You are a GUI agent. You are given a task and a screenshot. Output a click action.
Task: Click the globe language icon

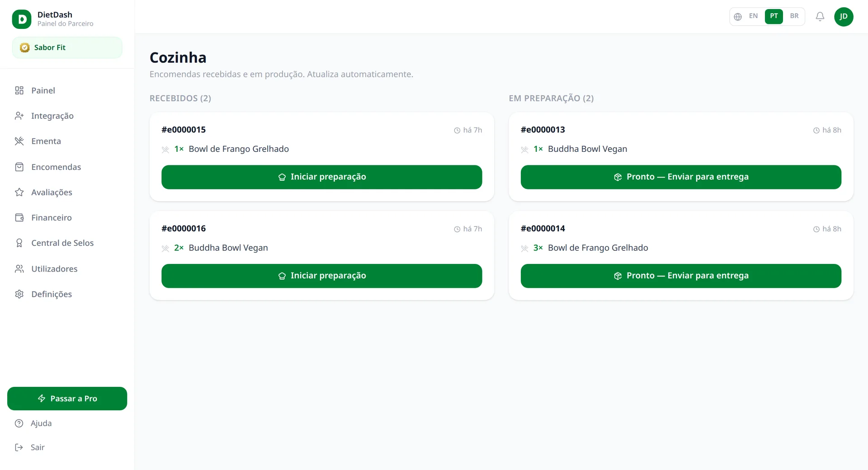[x=738, y=17]
